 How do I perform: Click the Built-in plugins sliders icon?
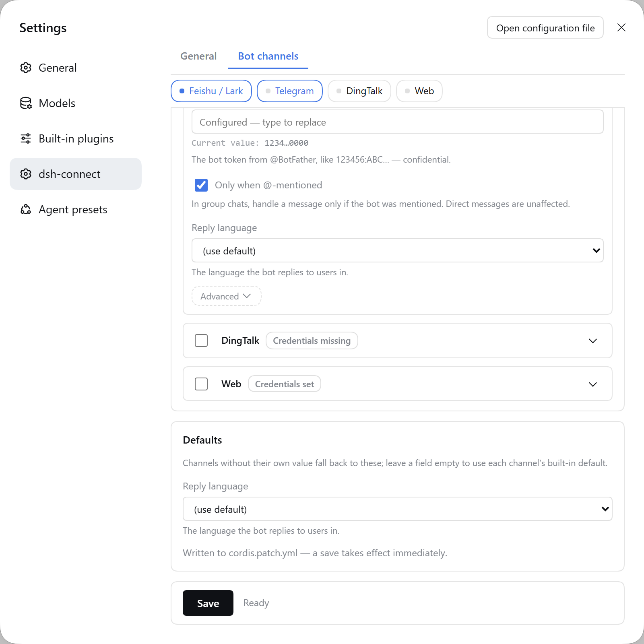click(x=26, y=138)
